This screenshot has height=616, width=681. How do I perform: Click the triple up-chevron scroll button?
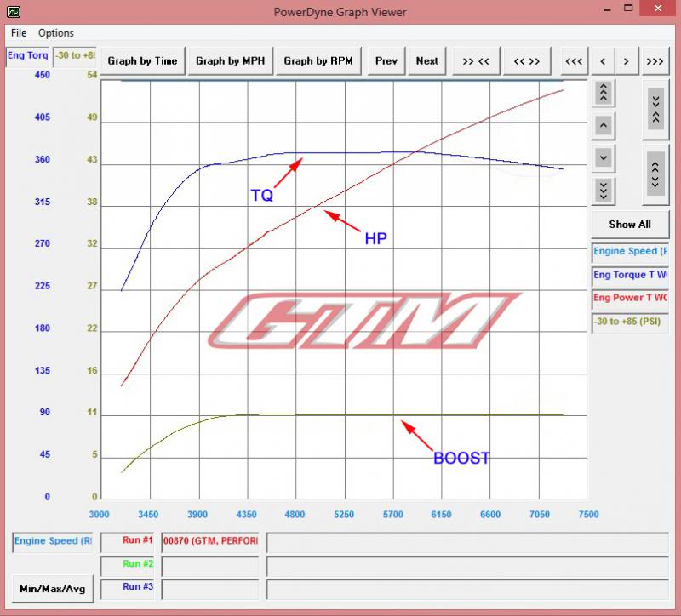pos(604,93)
